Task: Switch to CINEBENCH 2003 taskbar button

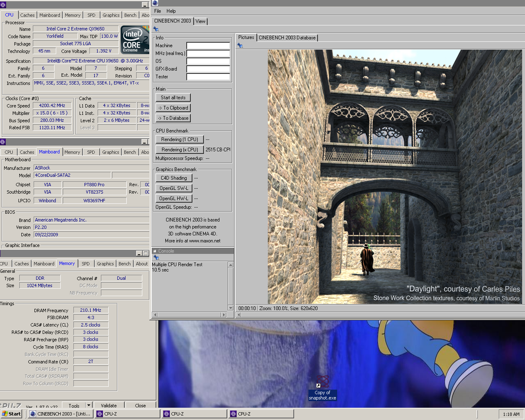Action: click(x=60, y=414)
